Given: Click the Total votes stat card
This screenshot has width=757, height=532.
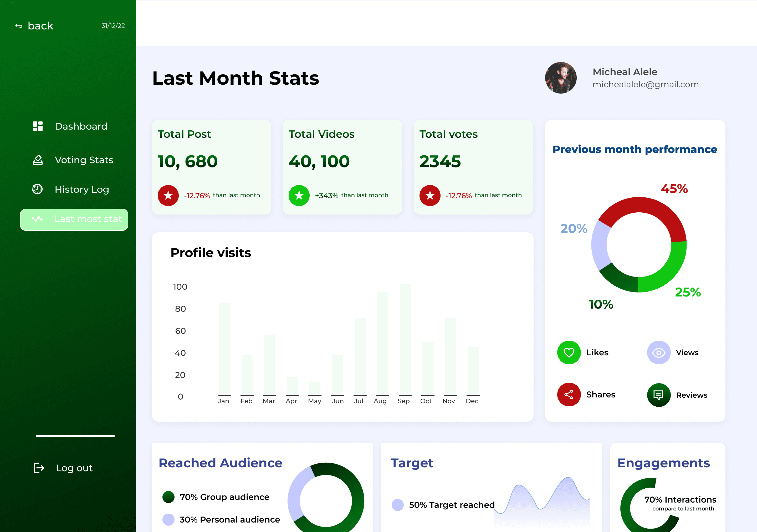Looking at the screenshot, I should pos(473,167).
